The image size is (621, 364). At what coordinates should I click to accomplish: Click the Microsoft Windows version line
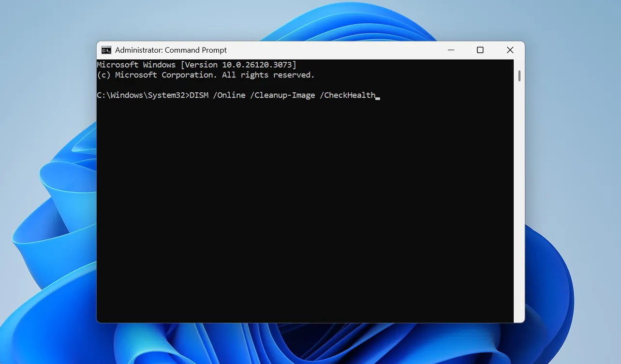pyautogui.click(x=196, y=64)
